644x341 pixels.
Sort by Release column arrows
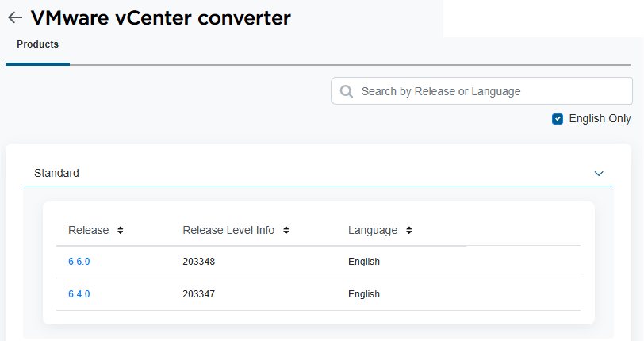pos(121,230)
